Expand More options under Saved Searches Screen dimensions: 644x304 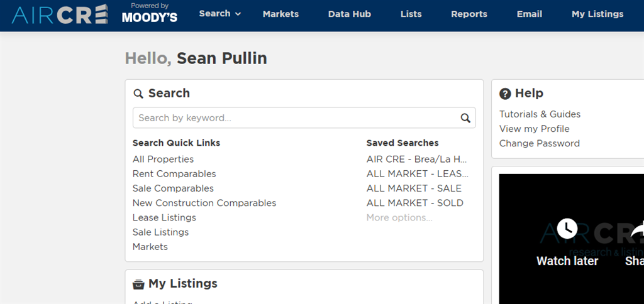click(399, 217)
